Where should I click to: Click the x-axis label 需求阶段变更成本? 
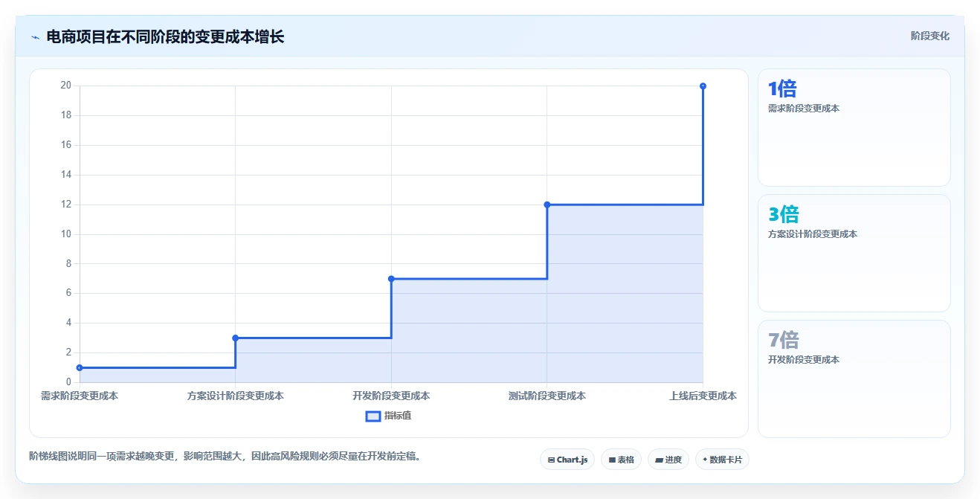coord(80,396)
